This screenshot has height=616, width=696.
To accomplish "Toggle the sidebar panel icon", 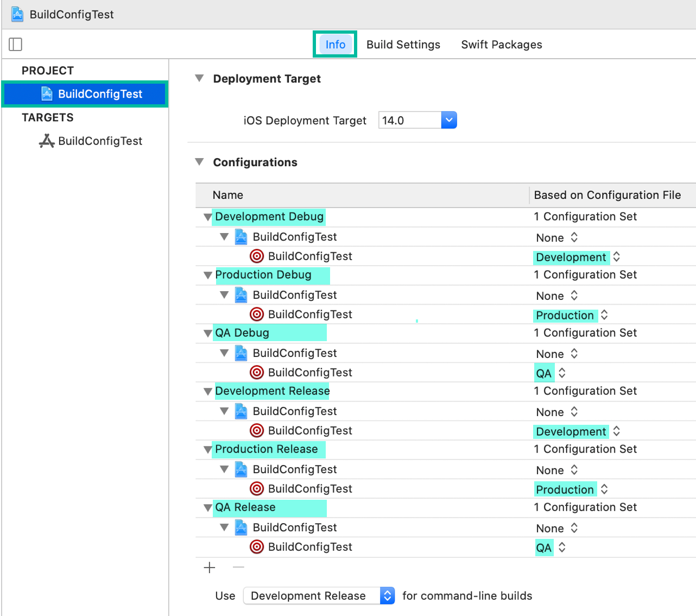I will coord(16,45).
